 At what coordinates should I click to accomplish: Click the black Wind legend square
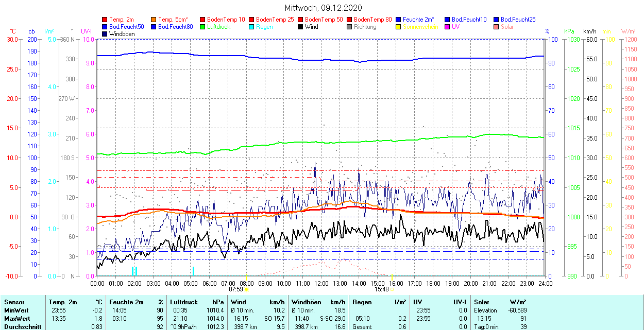point(301,27)
